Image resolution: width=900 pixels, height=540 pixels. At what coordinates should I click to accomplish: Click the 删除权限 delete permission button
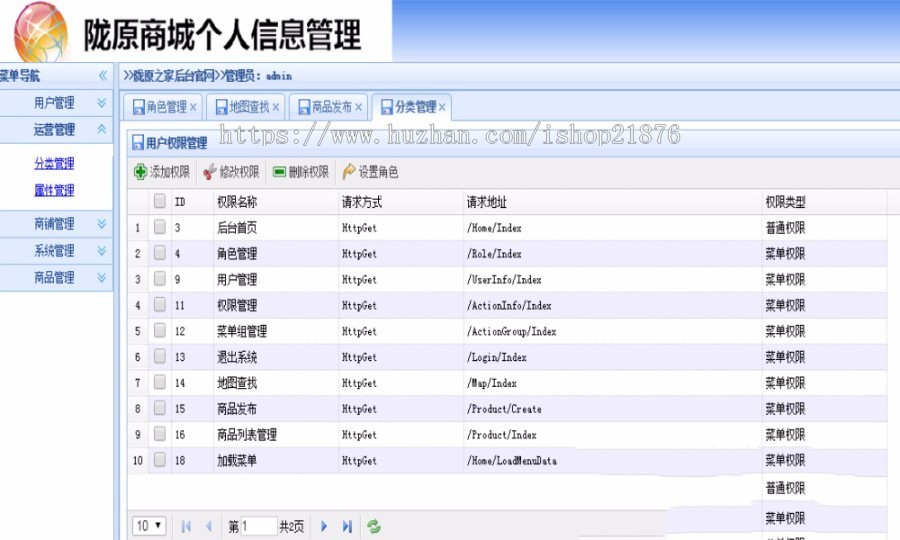pyautogui.click(x=301, y=172)
